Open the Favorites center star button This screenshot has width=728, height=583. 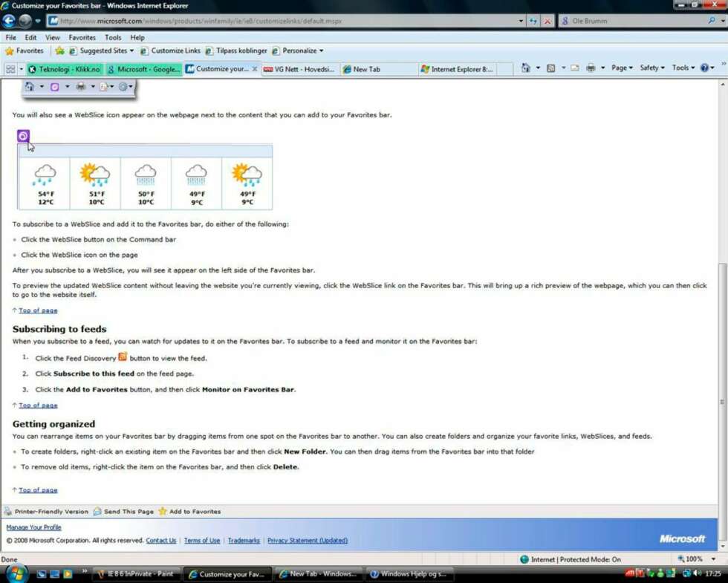pyautogui.click(x=24, y=51)
